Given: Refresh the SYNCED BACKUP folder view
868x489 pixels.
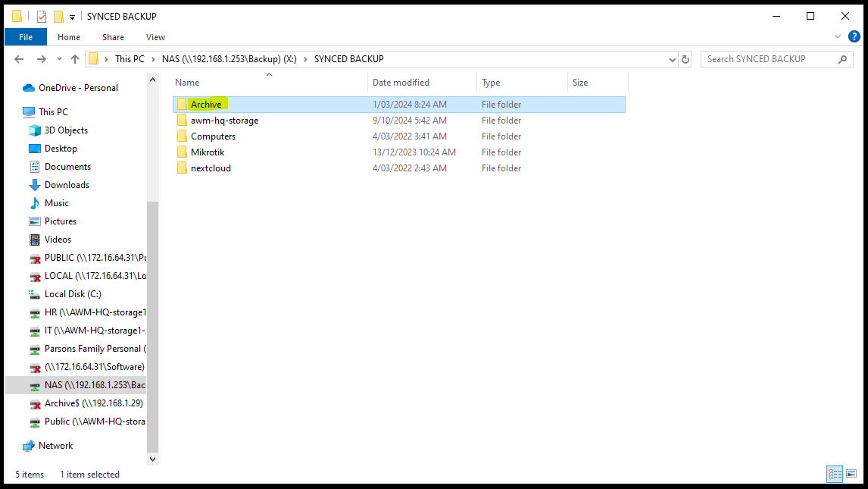Looking at the screenshot, I should tap(685, 59).
